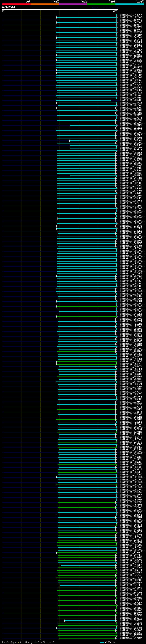The width and height of the screenshot is (146, 644).
Task: Click hit label UniRef100_C7YUN7
Action: [131, 387]
